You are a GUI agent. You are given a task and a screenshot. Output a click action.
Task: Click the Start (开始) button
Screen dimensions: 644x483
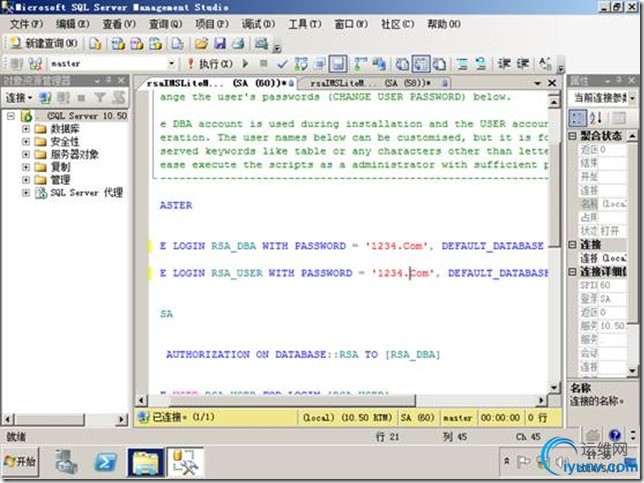(x=20, y=462)
